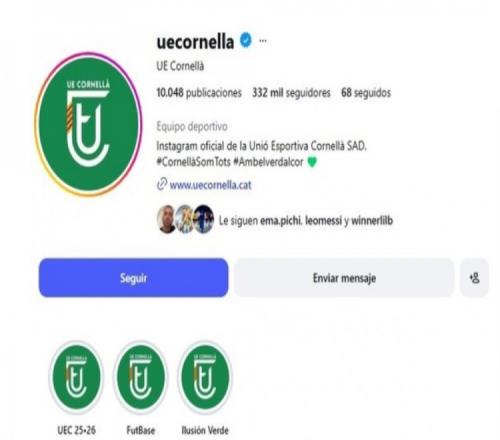The width and height of the screenshot is (500, 440).
Task: View the 68 seguidos list
Action: [x=366, y=92]
